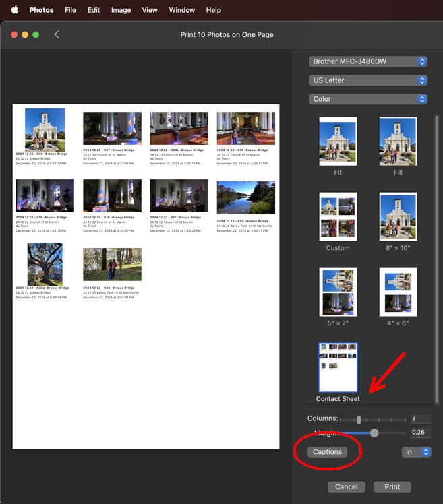Click photo 008L in the print preview
Image resolution: width=443 pixels, height=504 pixels.
179,128
